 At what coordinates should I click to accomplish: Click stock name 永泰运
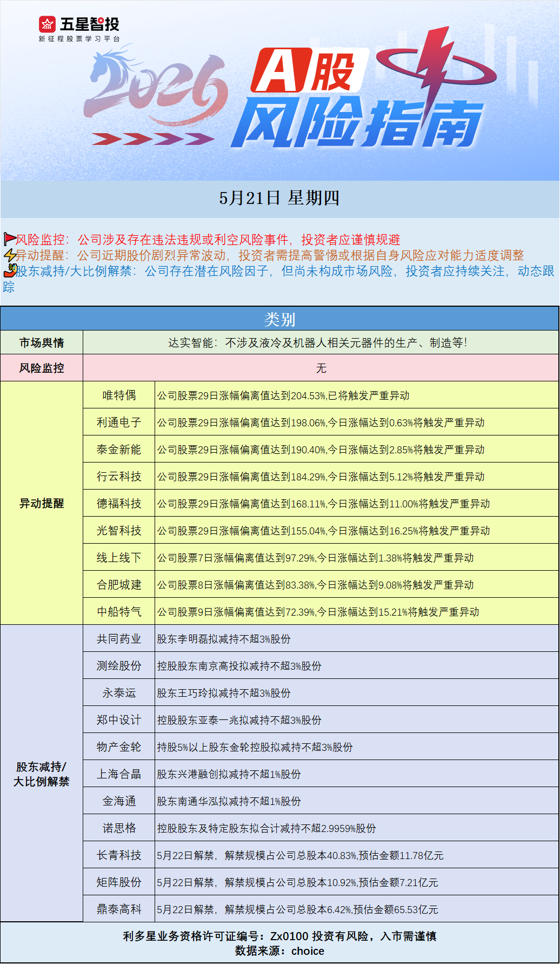119,692
